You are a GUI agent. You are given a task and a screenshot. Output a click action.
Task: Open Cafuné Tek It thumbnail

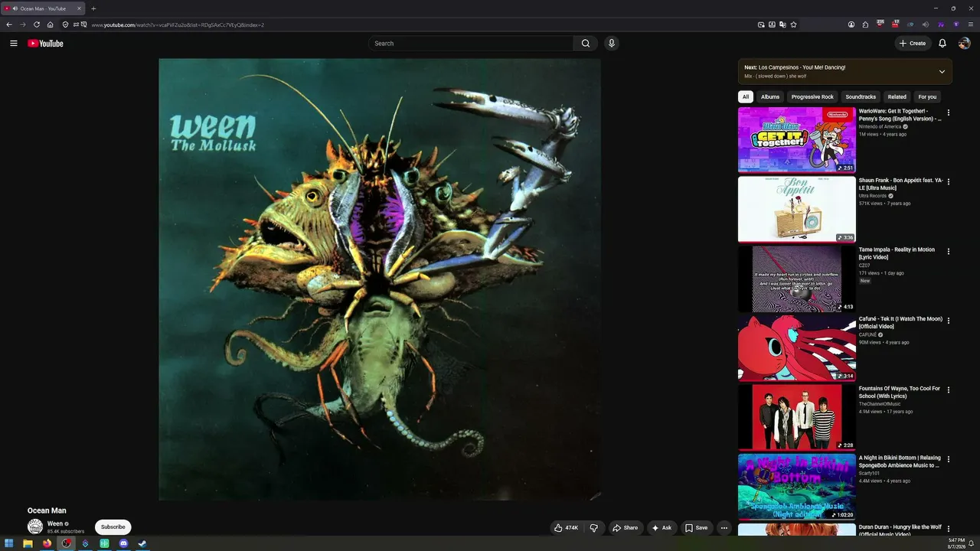point(797,348)
